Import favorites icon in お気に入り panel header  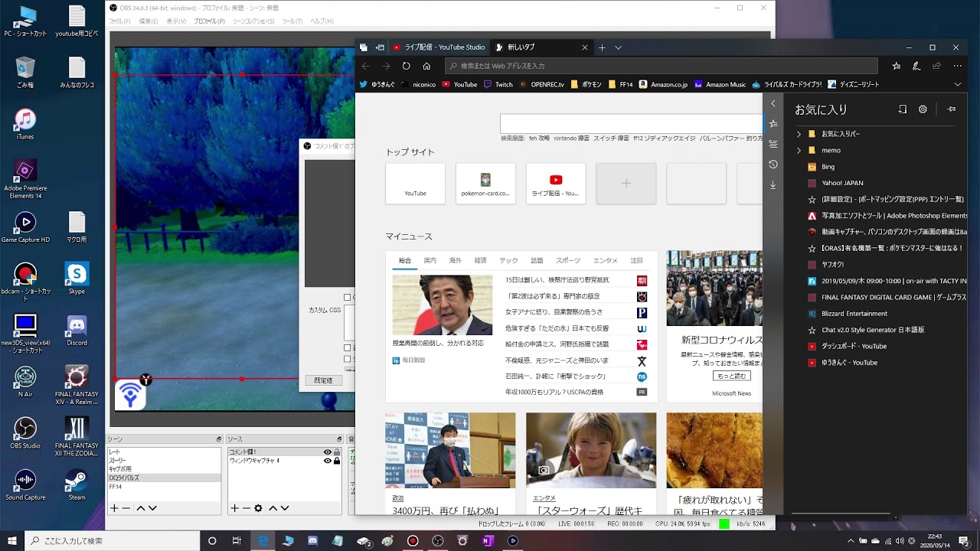(903, 109)
